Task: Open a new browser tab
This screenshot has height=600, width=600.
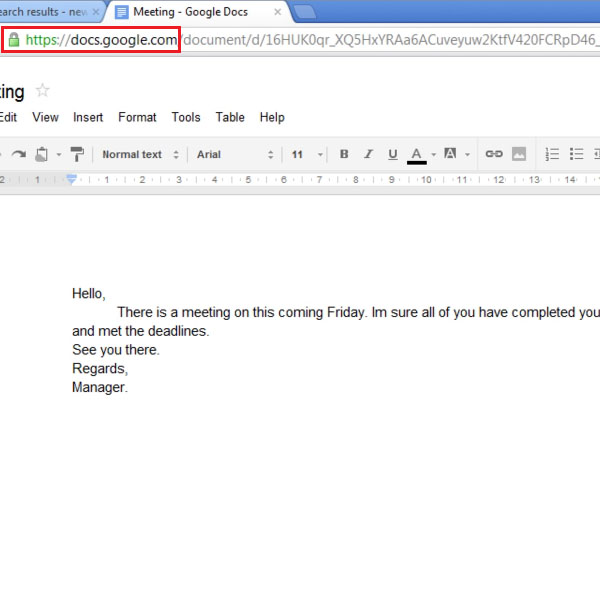Action: point(305,12)
